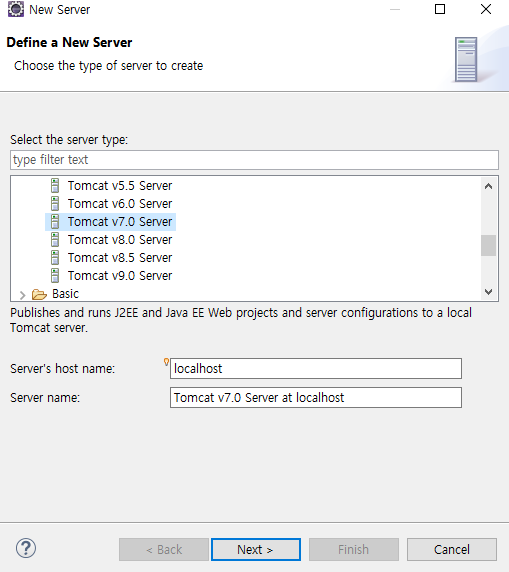This screenshot has width=509, height=572.
Task: Select Tomcat v8.5 Server
Action: (x=120, y=258)
